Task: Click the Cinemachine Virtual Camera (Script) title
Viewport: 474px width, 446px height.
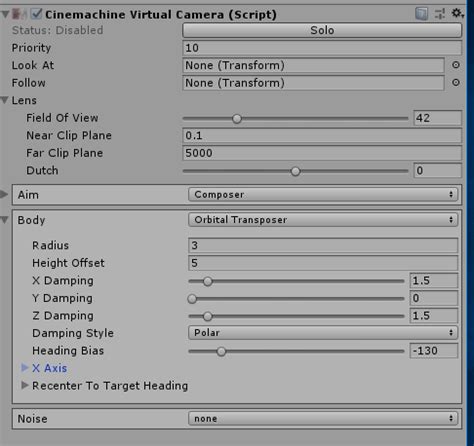Action: (161, 14)
